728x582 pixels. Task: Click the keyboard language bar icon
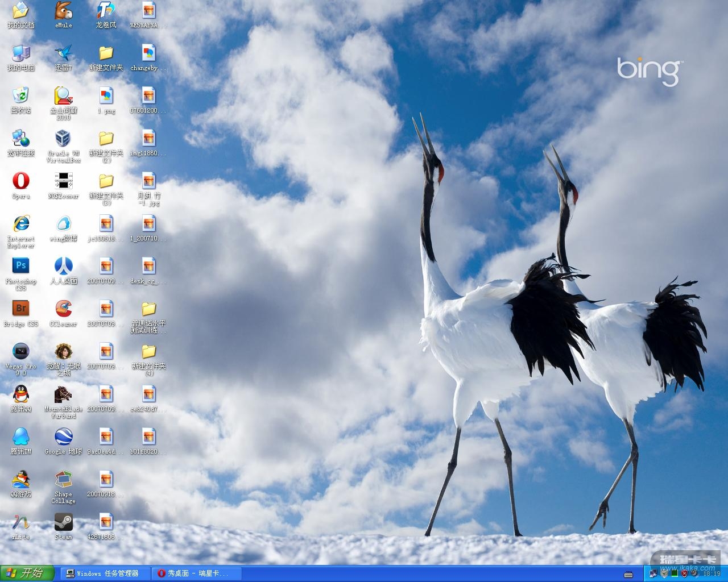[x=628, y=574]
